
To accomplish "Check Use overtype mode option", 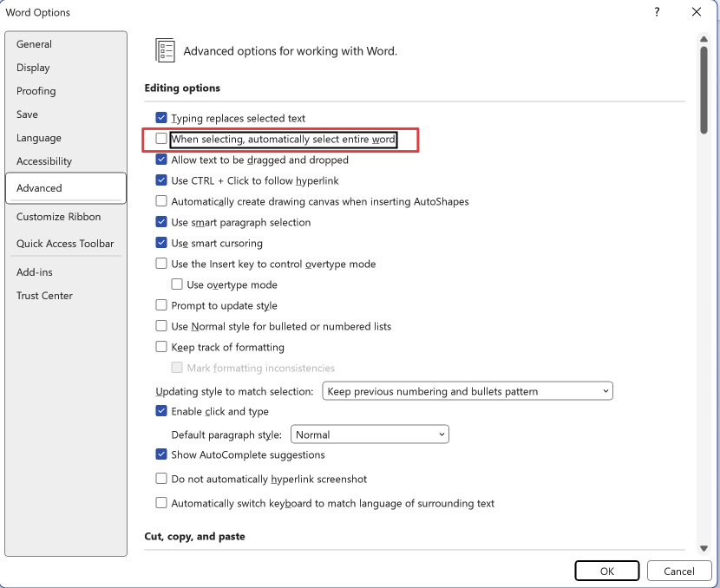I will tap(177, 284).
